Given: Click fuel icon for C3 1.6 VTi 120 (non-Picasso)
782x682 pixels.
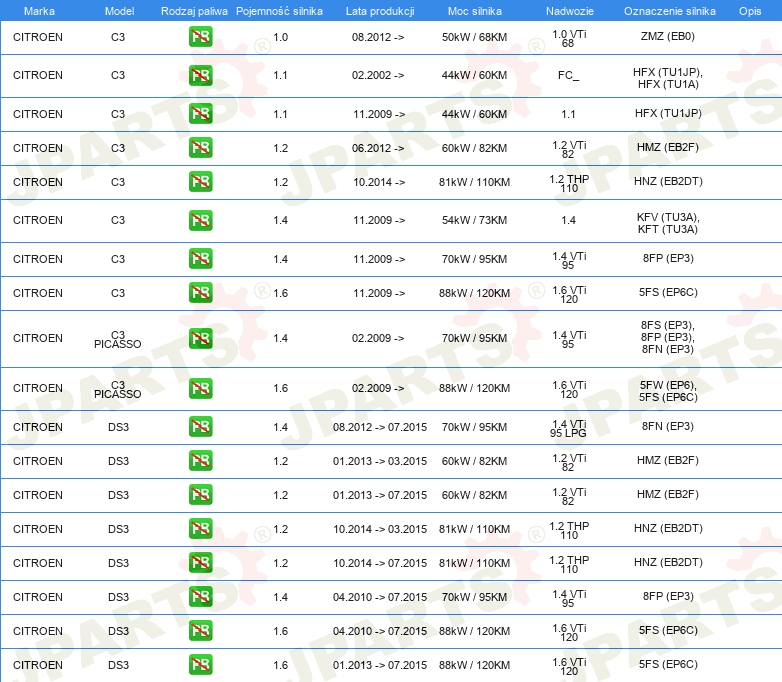Looking at the screenshot, I should point(200,293).
